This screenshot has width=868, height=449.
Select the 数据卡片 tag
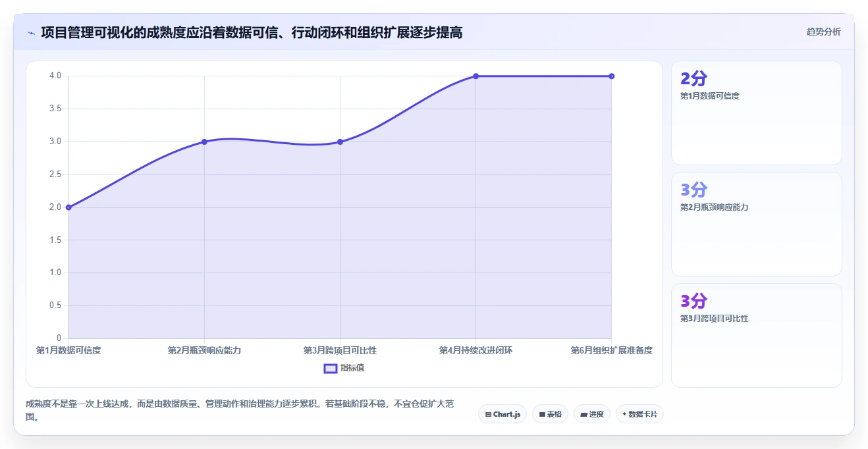click(639, 414)
